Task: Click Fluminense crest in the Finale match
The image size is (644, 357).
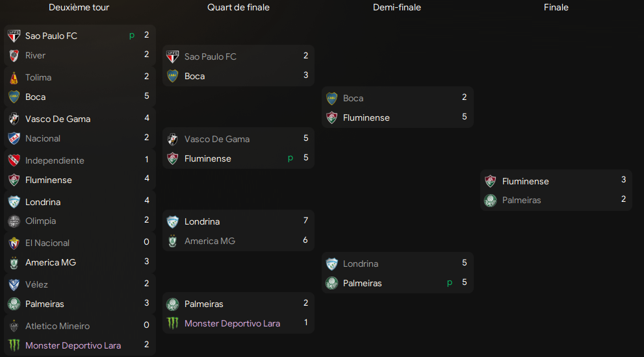Action: 491,181
